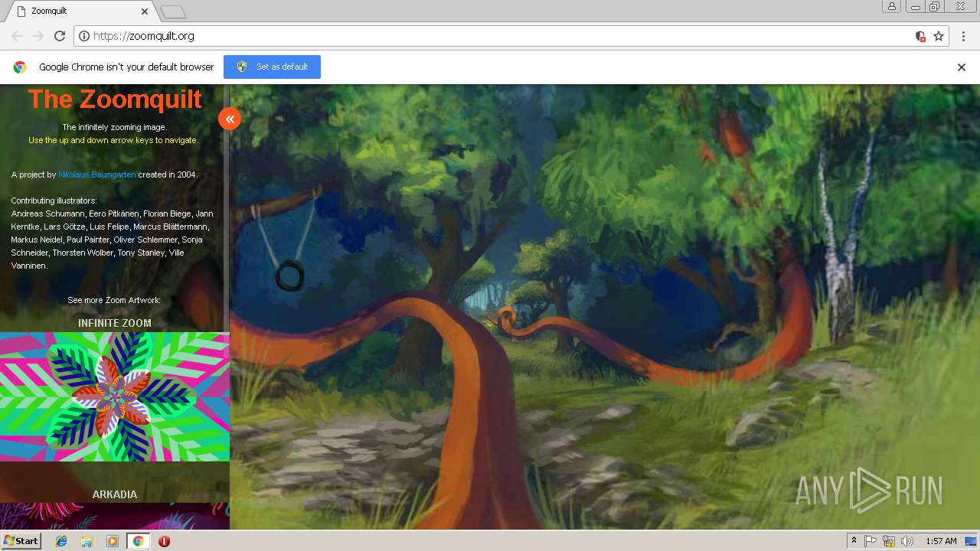Open the network tray icon
This screenshot has width=980, height=551.
pyautogui.click(x=889, y=541)
